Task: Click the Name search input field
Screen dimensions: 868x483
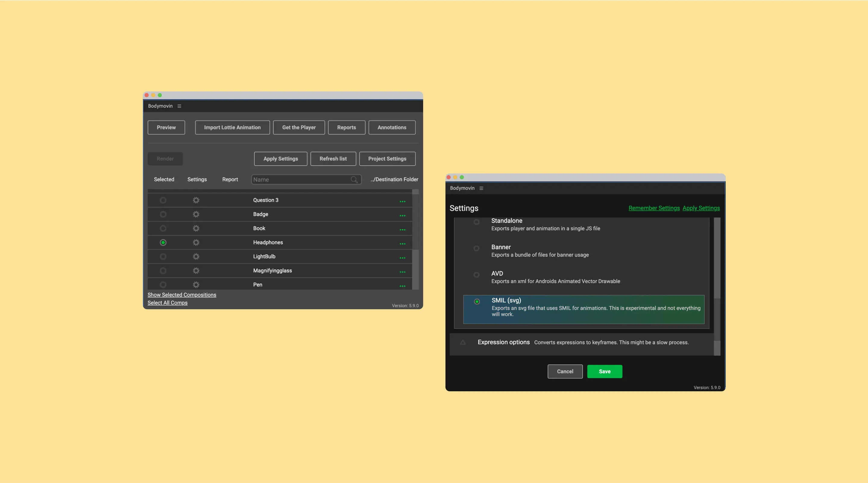Action: click(300, 180)
